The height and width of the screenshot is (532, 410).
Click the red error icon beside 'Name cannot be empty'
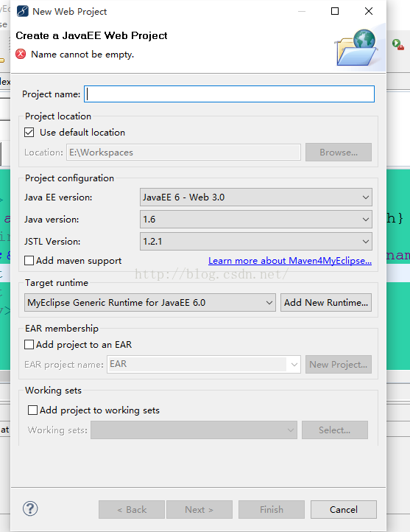point(21,54)
